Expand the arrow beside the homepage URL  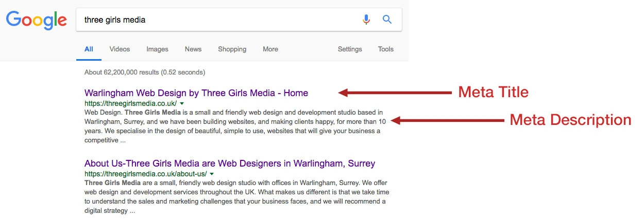(182, 103)
